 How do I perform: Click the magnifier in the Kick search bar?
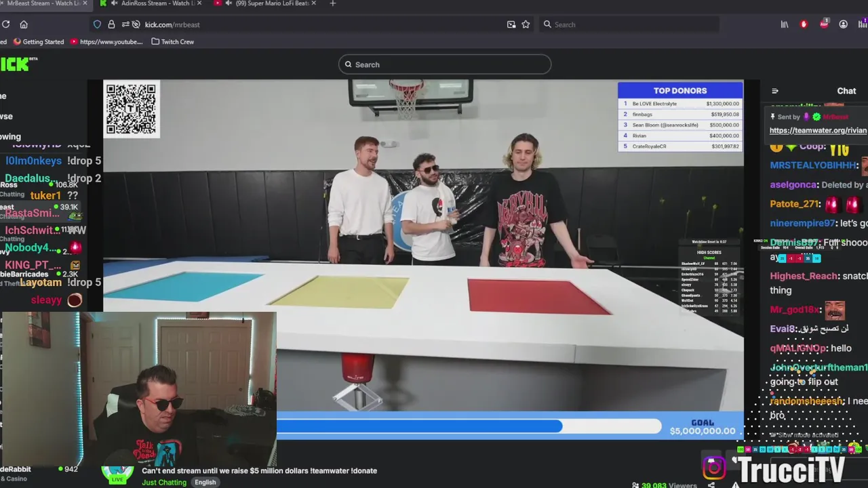pos(349,64)
